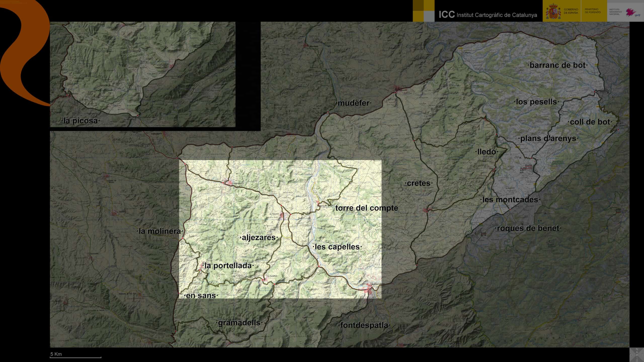Click the 'la portellada' place label
The height and width of the screenshot is (362, 644).
(228, 265)
